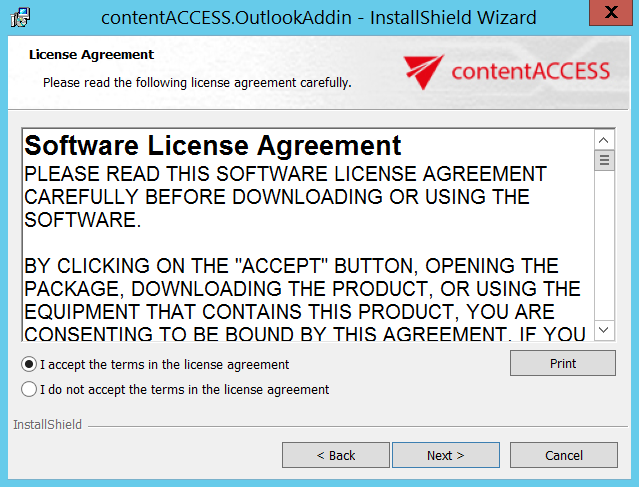Click the license agreement scrollbar thumb
Viewport: 639px width, 487px height.
coord(604,160)
